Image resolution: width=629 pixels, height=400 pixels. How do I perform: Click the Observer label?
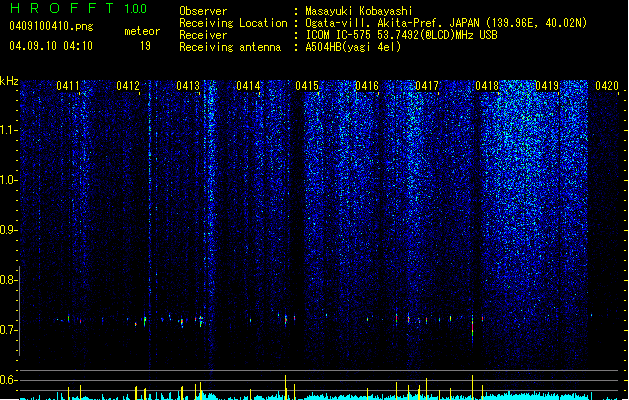203,11
